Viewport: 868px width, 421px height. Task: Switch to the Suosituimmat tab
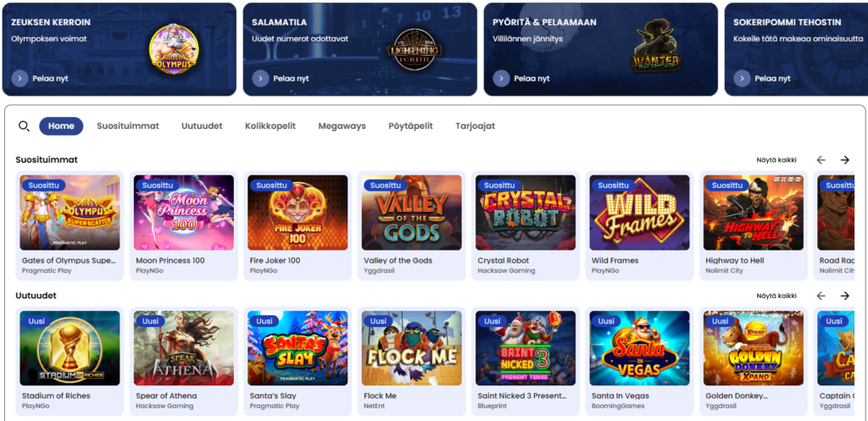point(128,126)
